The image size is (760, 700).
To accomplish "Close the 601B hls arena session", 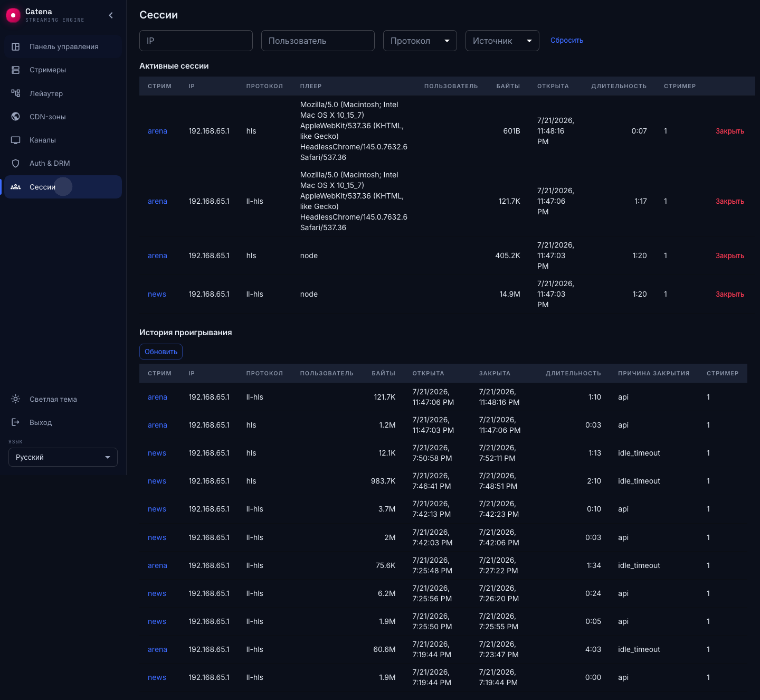I will coord(730,131).
